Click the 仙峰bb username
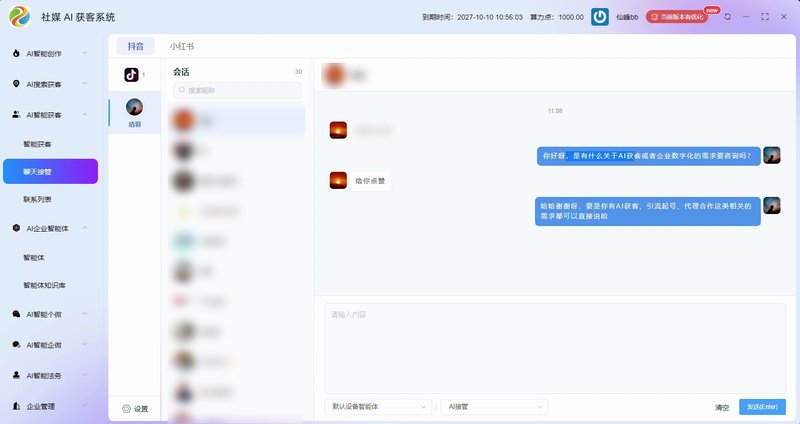800x424 pixels. click(x=627, y=17)
